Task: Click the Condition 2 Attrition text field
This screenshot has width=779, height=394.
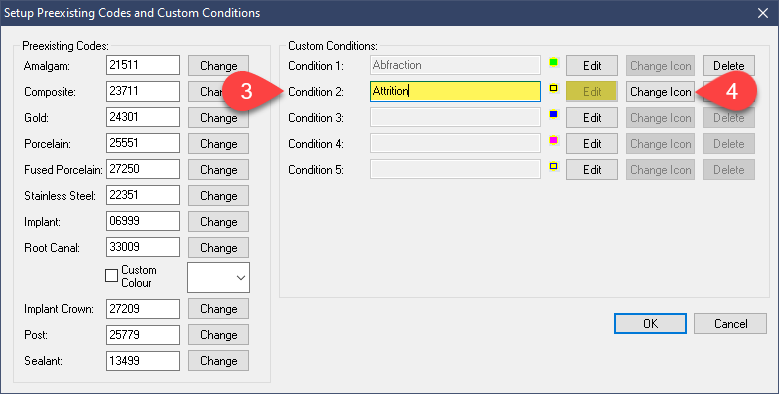Action: 455,91
